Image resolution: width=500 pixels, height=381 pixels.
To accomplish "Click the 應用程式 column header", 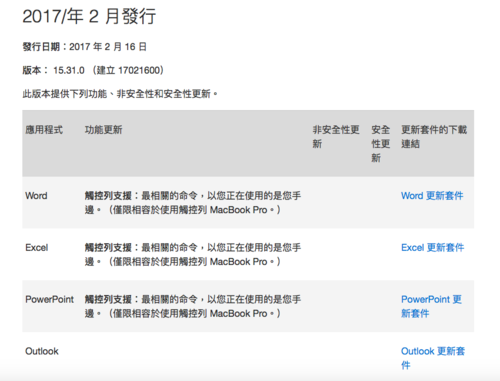I will click(x=44, y=130).
